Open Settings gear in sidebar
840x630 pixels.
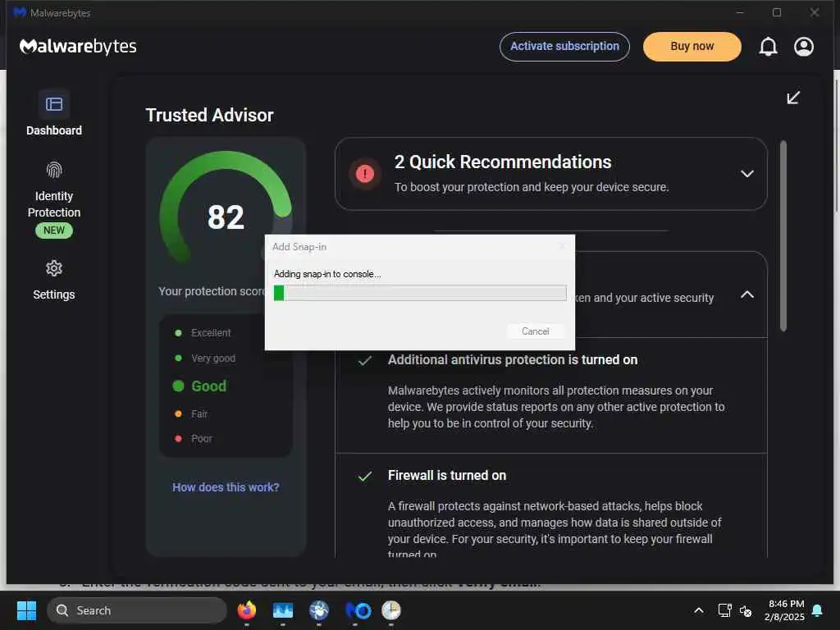click(x=54, y=268)
